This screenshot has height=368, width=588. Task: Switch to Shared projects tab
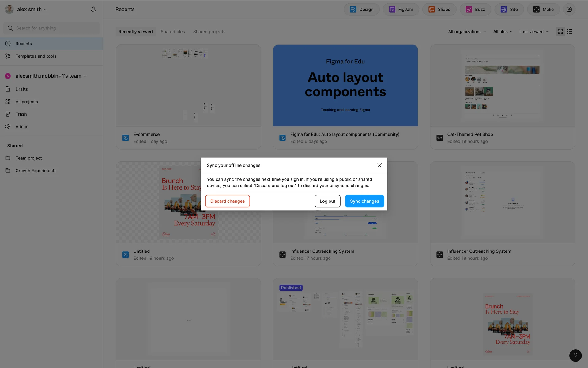click(x=209, y=32)
